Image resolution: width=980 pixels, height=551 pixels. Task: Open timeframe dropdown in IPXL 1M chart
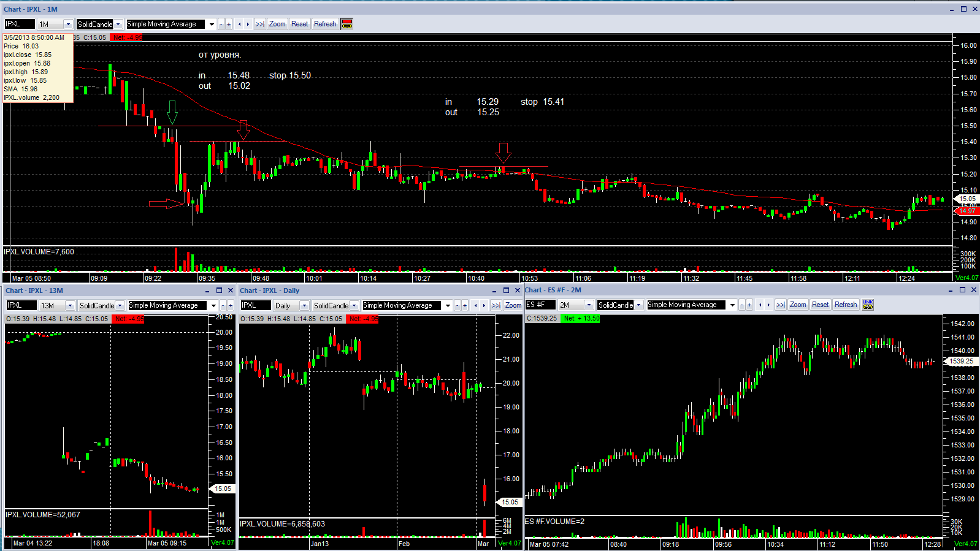click(x=68, y=24)
